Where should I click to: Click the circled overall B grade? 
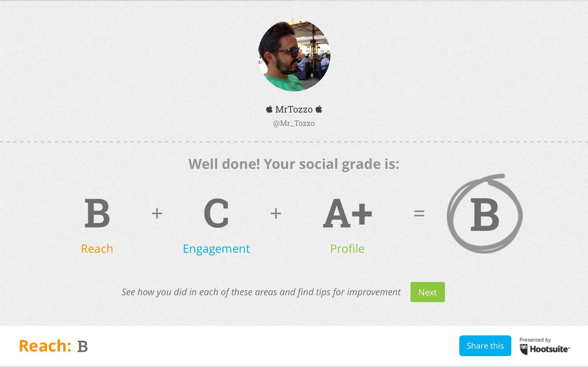coord(485,215)
